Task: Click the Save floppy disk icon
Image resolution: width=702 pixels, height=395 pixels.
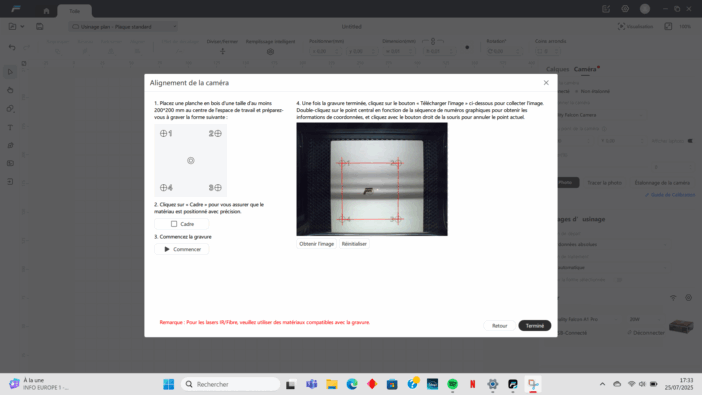Action: (x=40, y=26)
